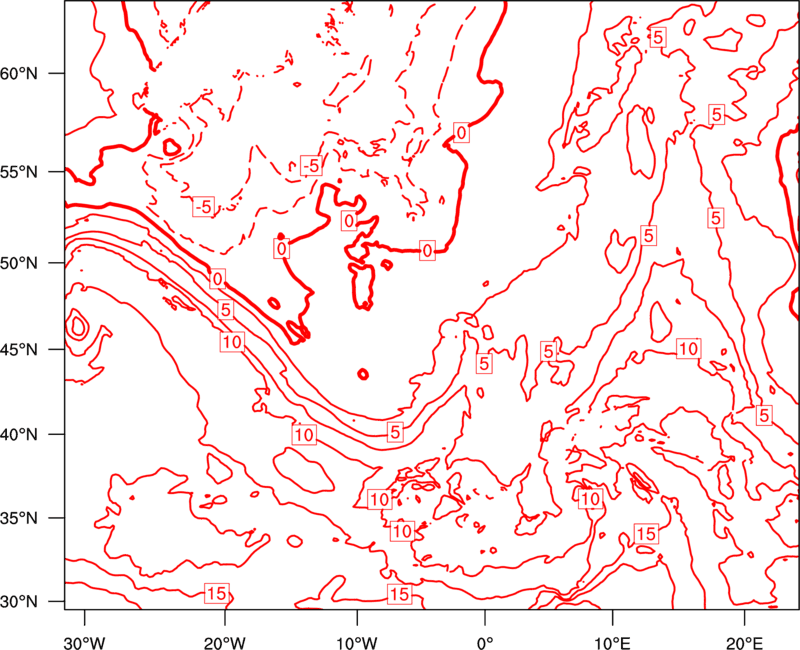This screenshot has height=650, width=800.
Task: Select the 35°N latitude axis label
Action: tap(19, 518)
